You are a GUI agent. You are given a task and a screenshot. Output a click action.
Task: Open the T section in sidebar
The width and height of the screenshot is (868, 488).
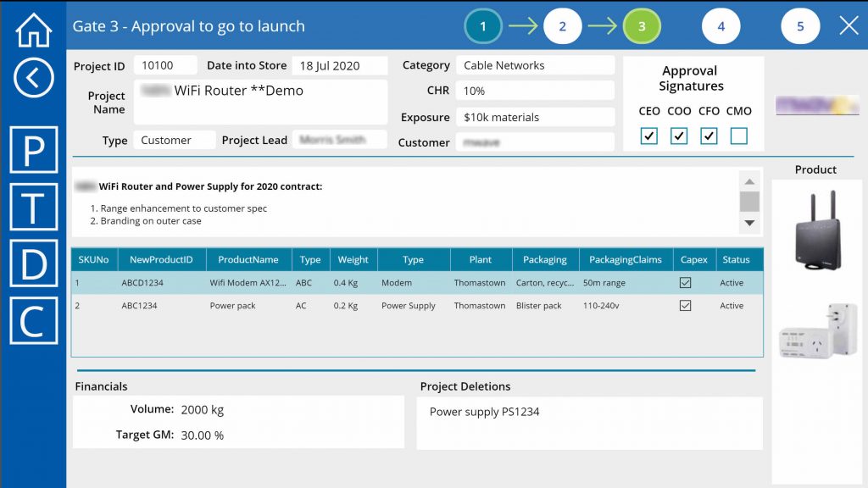point(34,207)
